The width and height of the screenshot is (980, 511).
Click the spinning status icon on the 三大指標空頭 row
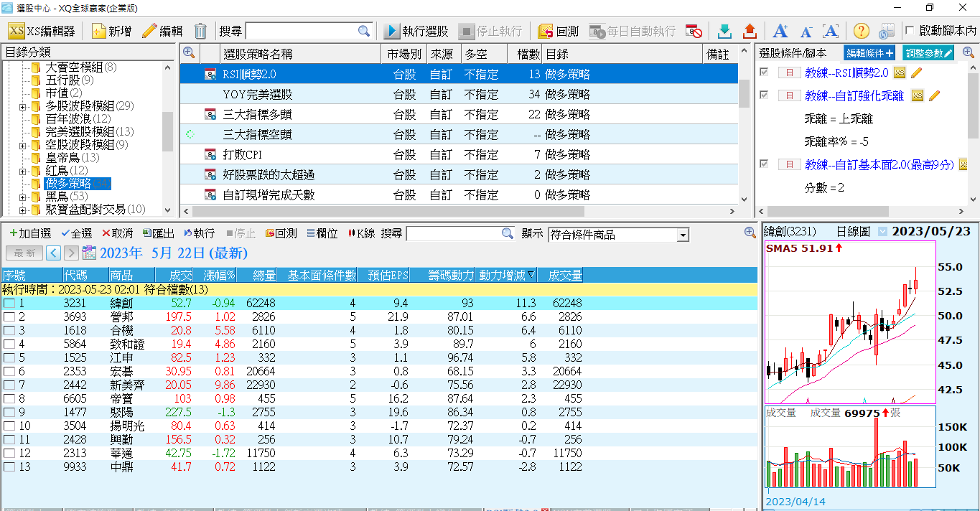190,134
